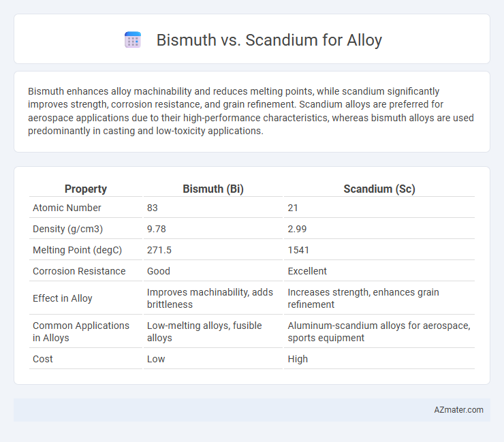The width and height of the screenshot is (504, 442).
Task: Click the 'Corrosion Resistance' row label
Action: click(79, 271)
